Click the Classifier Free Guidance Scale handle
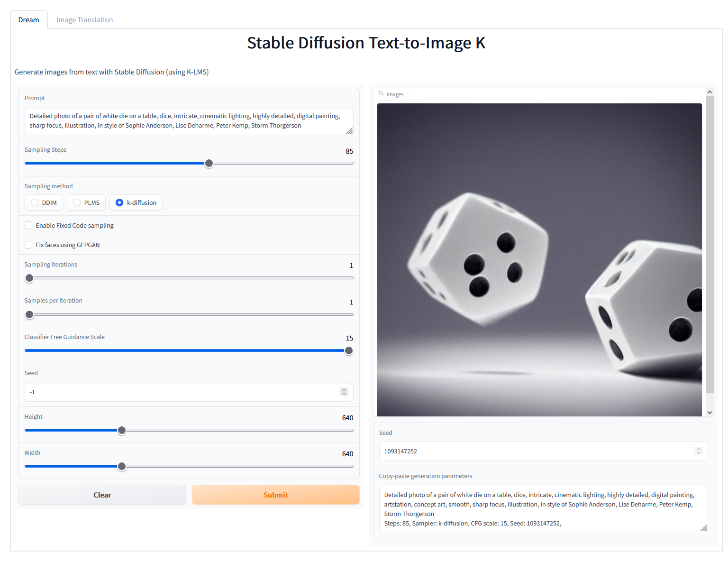 pos(349,350)
